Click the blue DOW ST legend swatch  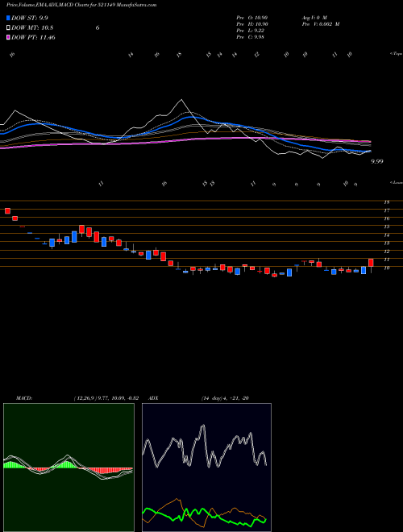point(8,19)
